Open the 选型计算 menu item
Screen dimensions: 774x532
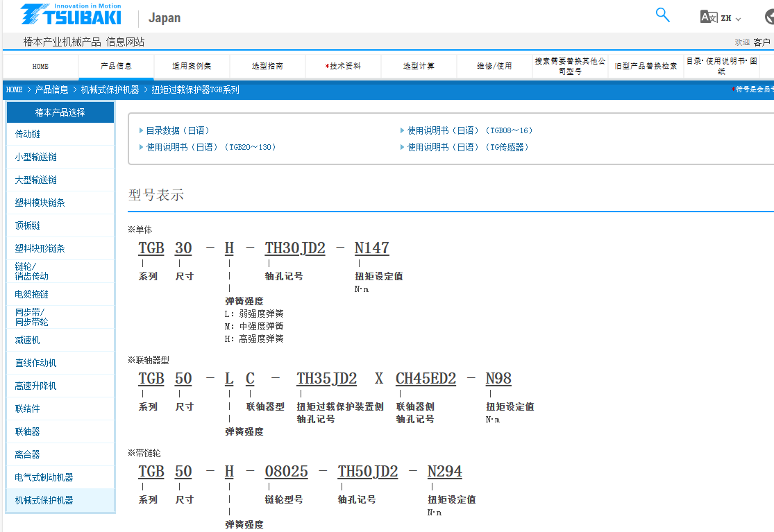coord(419,67)
